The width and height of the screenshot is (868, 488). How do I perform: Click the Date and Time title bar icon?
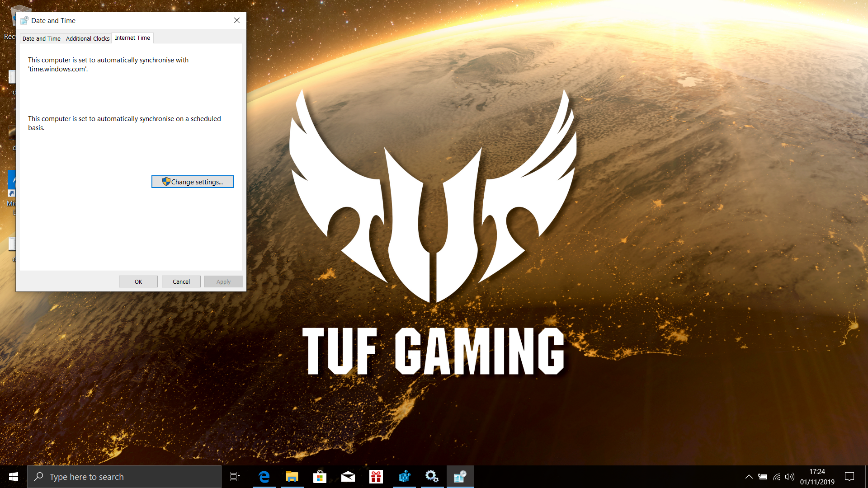coord(24,21)
